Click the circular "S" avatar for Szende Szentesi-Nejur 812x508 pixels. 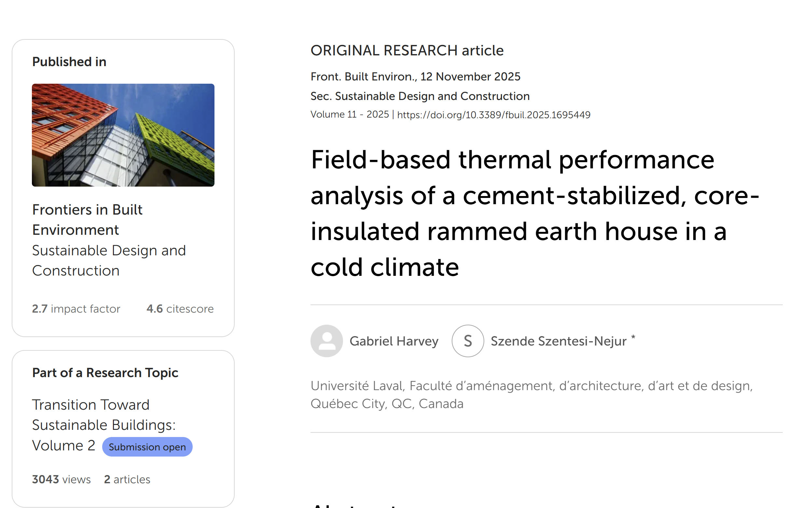point(468,341)
